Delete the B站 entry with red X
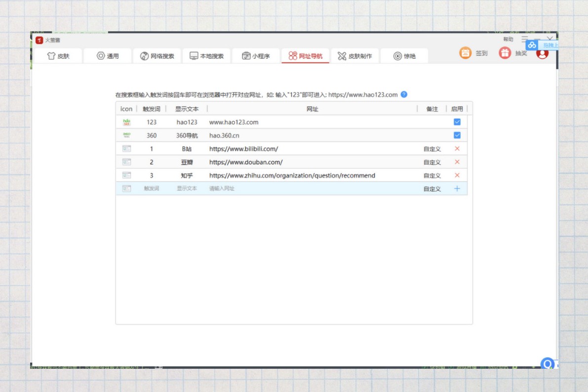Screen dimensions: 588x392 [457, 149]
